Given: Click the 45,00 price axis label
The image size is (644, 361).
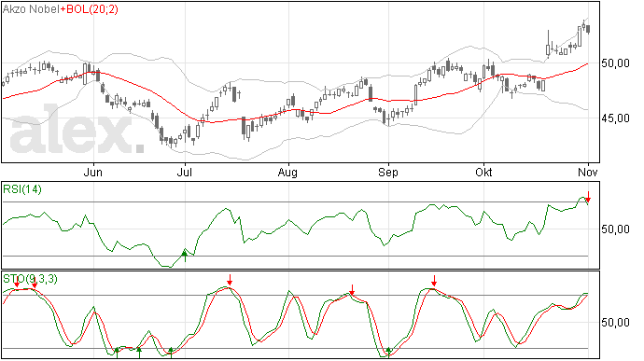Looking at the screenshot, I should click(x=615, y=118).
